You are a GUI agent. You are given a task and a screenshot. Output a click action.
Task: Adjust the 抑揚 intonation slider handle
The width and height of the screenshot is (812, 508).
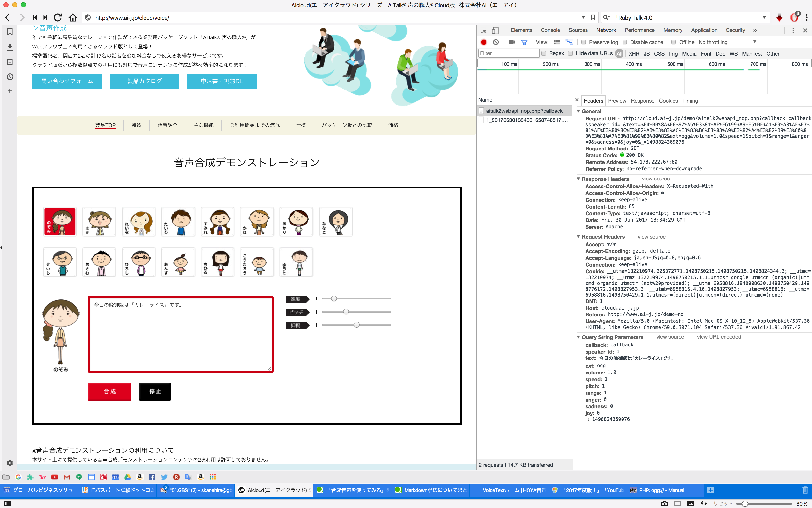[x=357, y=325]
